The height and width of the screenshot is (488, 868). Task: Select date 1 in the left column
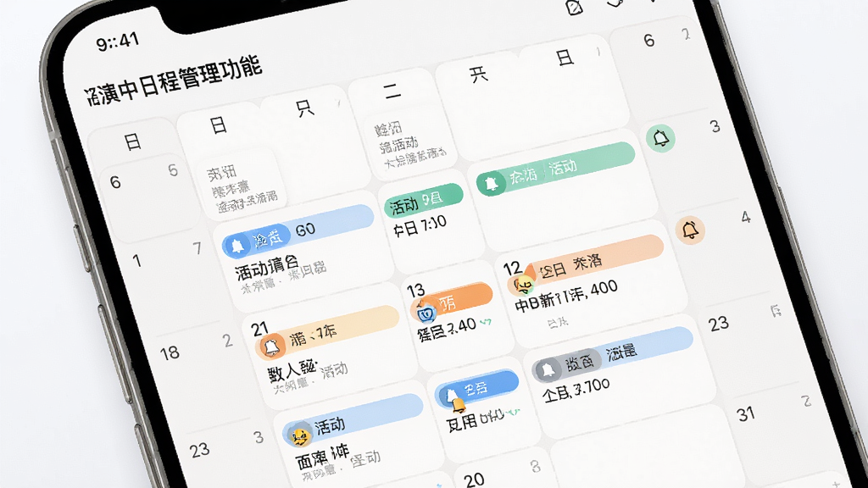[x=136, y=261]
